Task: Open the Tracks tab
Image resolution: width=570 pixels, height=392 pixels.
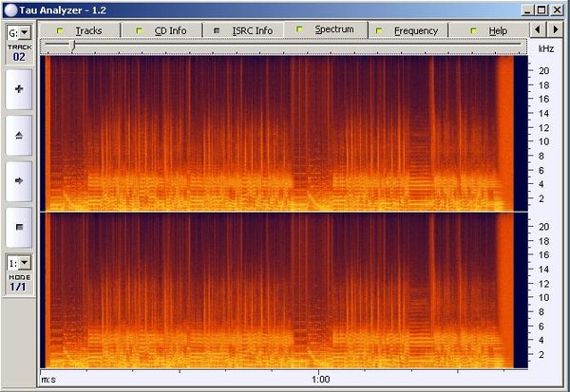Action: tap(80, 30)
